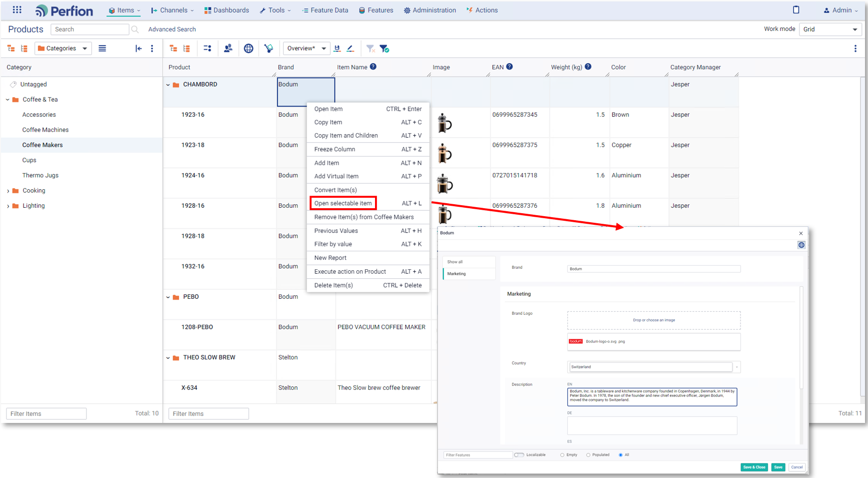The width and height of the screenshot is (868, 478).
Task: Click the Cancel button in dialog
Action: [x=797, y=467]
